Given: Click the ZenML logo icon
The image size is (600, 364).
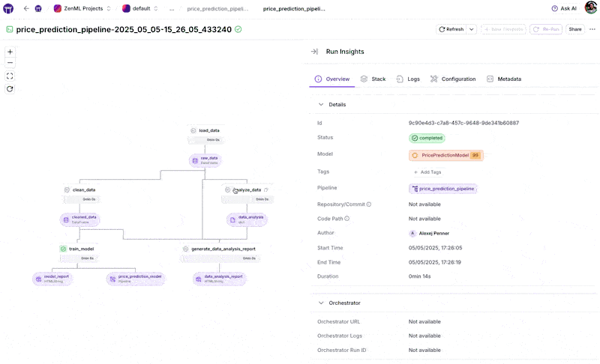Looking at the screenshot, I should tap(9, 8).
